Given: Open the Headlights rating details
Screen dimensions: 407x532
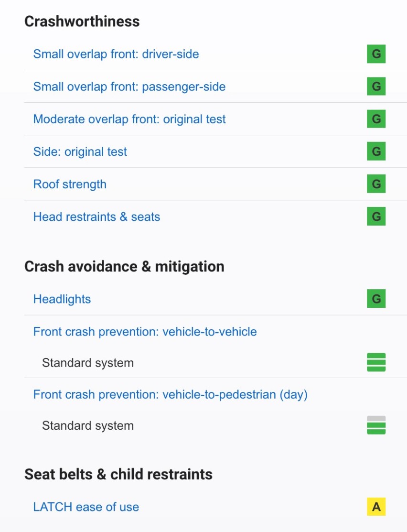Looking at the screenshot, I should pyautogui.click(x=62, y=299).
